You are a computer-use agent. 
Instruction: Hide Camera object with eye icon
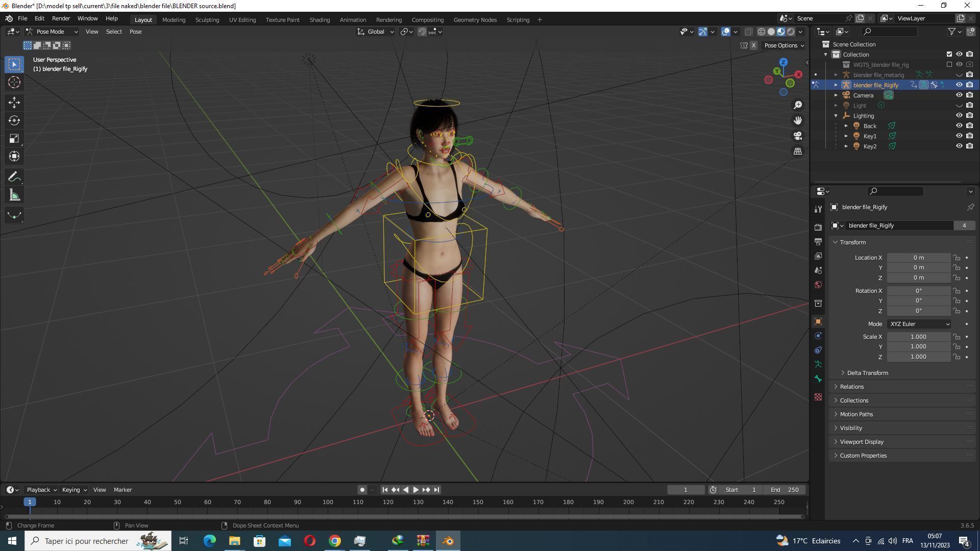(x=959, y=95)
